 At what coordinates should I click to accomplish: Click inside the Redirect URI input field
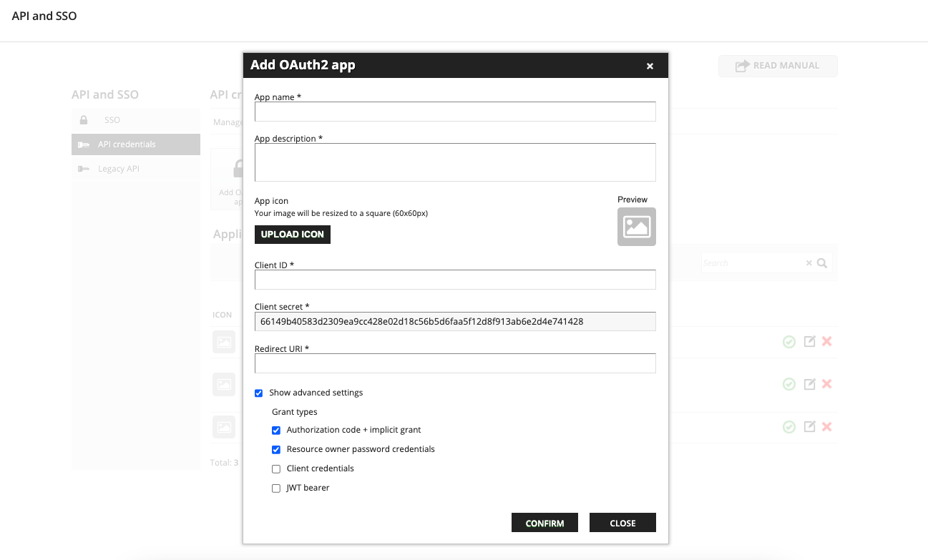(455, 363)
